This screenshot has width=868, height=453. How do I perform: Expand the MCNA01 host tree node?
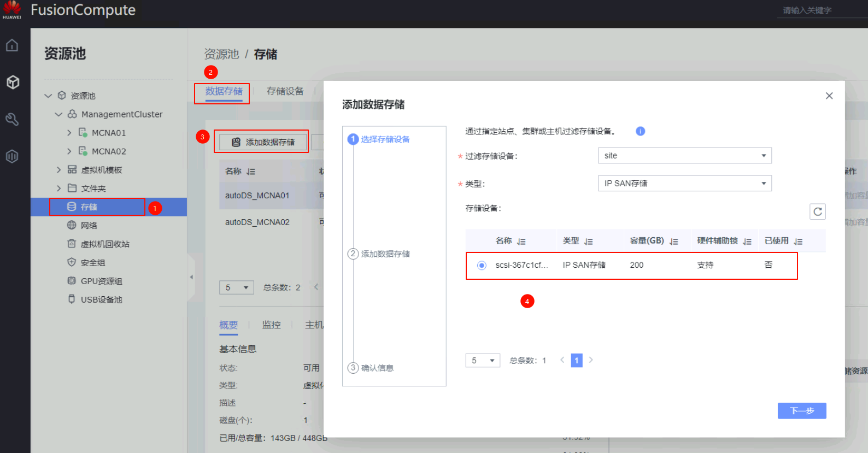69,133
